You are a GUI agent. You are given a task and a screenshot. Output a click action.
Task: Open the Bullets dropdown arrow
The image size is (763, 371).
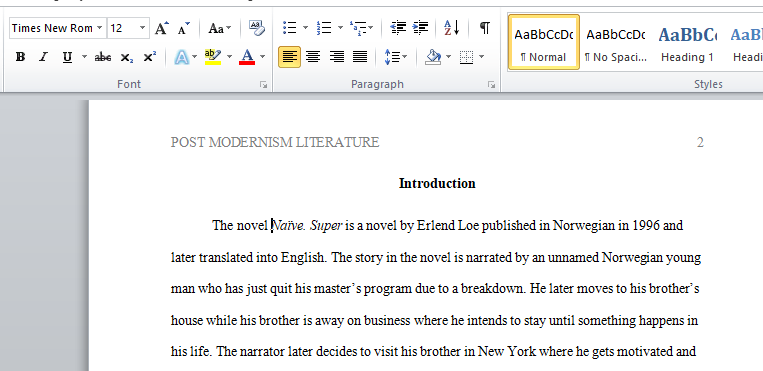[305, 28]
